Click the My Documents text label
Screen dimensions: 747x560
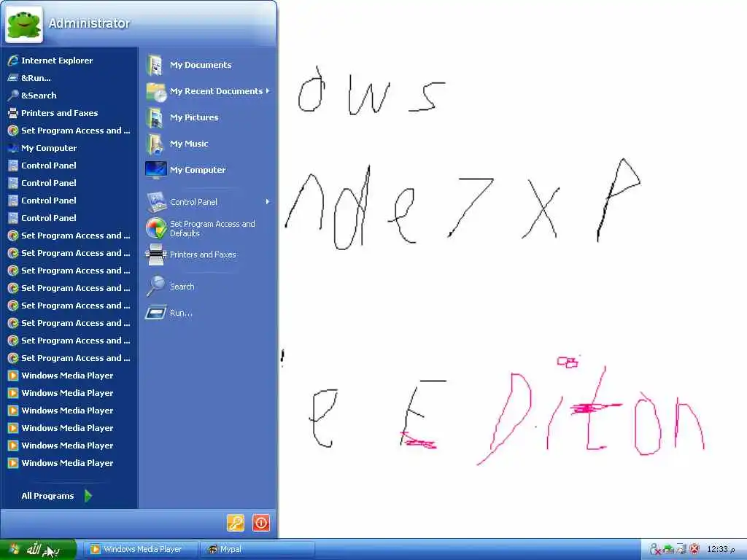click(201, 65)
